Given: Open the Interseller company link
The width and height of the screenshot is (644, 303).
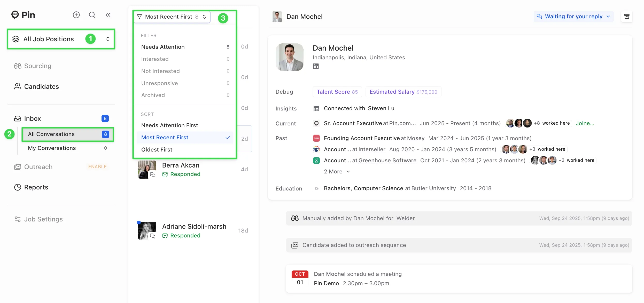Looking at the screenshot, I should (x=372, y=149).
